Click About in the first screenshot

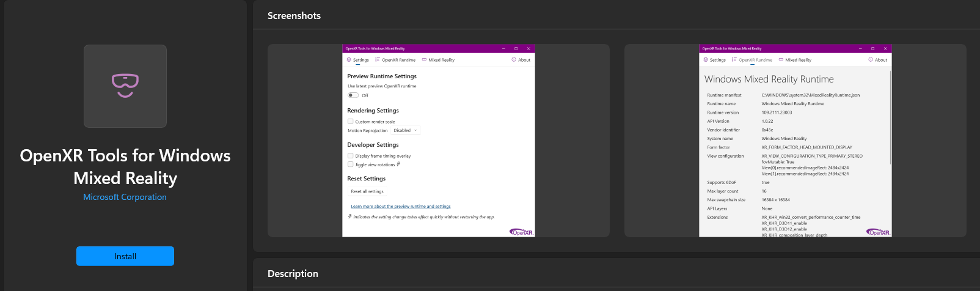pos(521,60)
